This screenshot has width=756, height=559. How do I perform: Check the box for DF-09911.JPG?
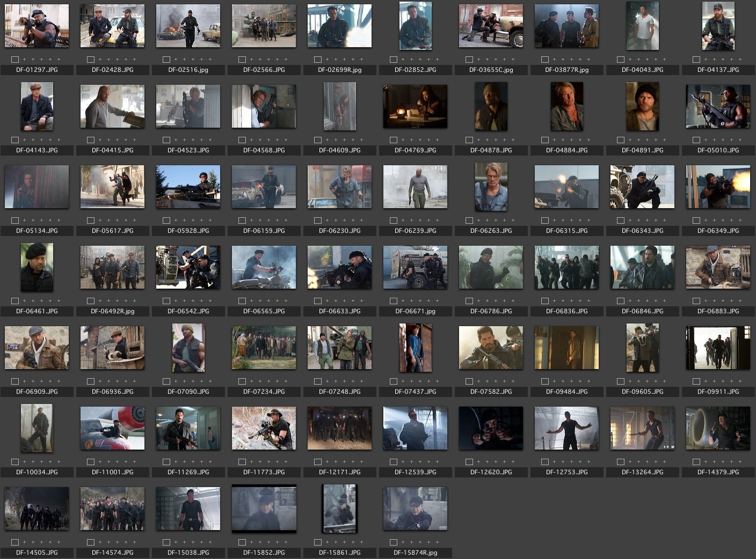point(696,381)
